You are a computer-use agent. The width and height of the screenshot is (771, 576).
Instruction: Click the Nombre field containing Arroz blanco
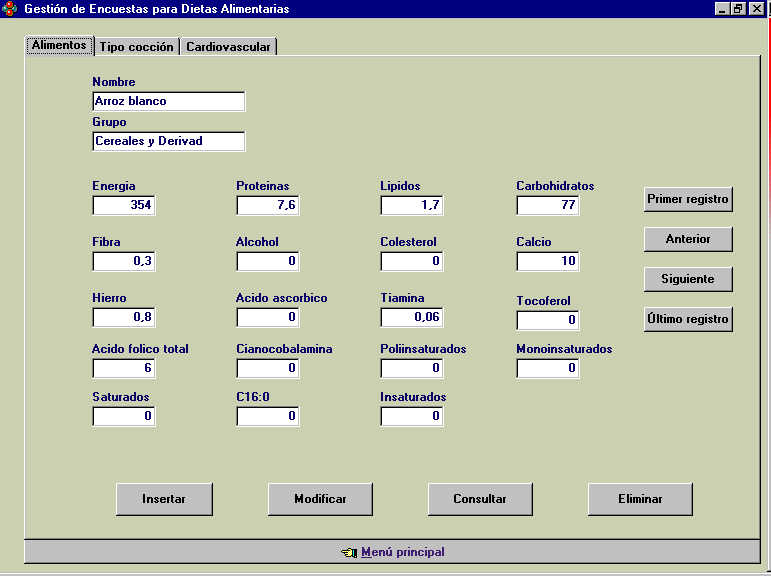click(x=168, y=101)
